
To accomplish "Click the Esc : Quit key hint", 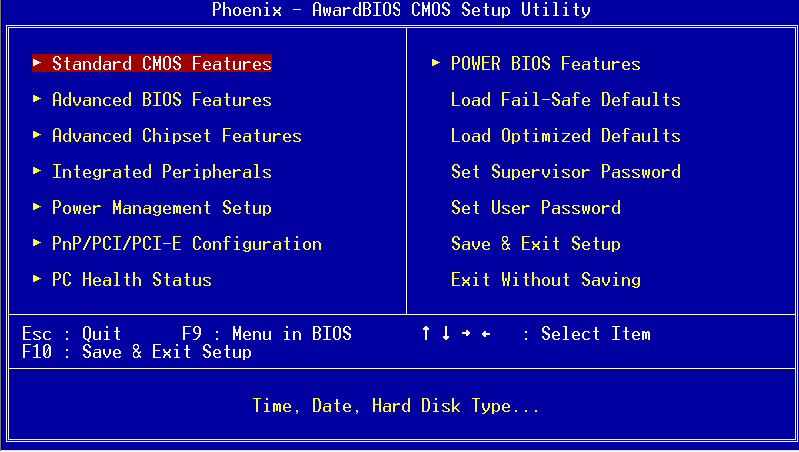I will pyautogui.click(x=71, y=334).
